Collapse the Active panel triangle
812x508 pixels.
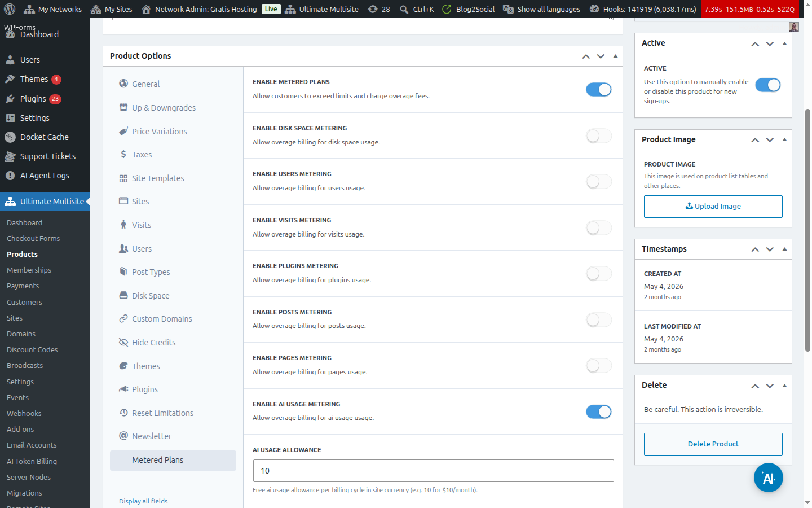coord(784,43)
